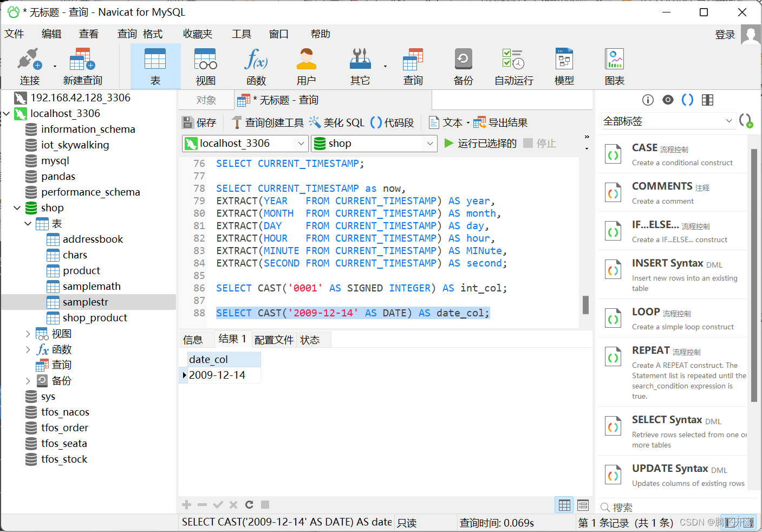Viewport: 762px width, 532px height.
Task: Open the 模型 model toolbar button
Action: click(564, 66)
